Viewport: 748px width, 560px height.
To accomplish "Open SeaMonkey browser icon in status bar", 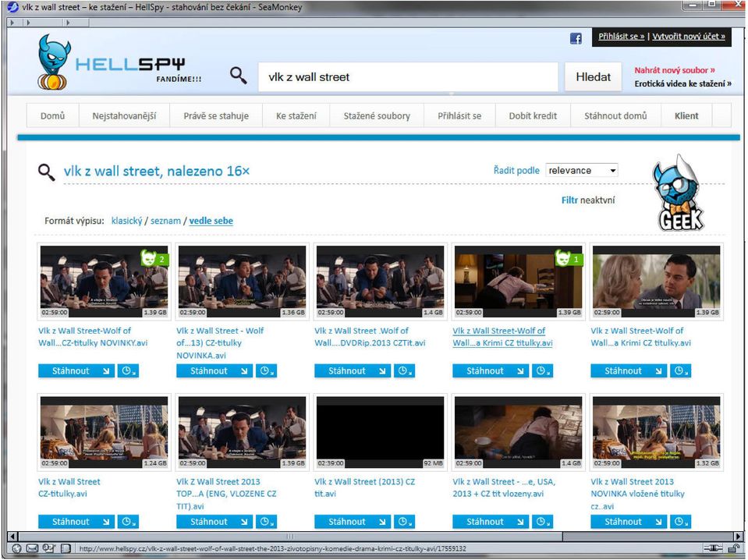I will [x=16, y=548].
